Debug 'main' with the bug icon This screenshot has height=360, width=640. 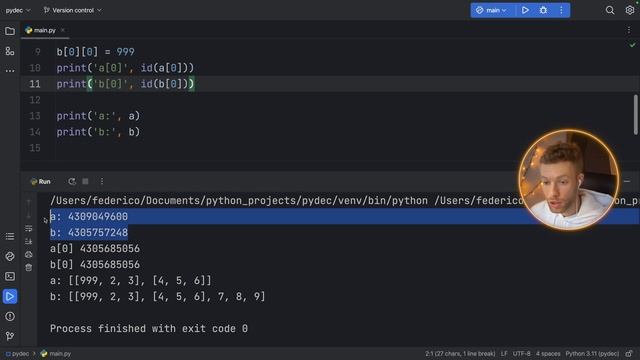tap(543, 10)
